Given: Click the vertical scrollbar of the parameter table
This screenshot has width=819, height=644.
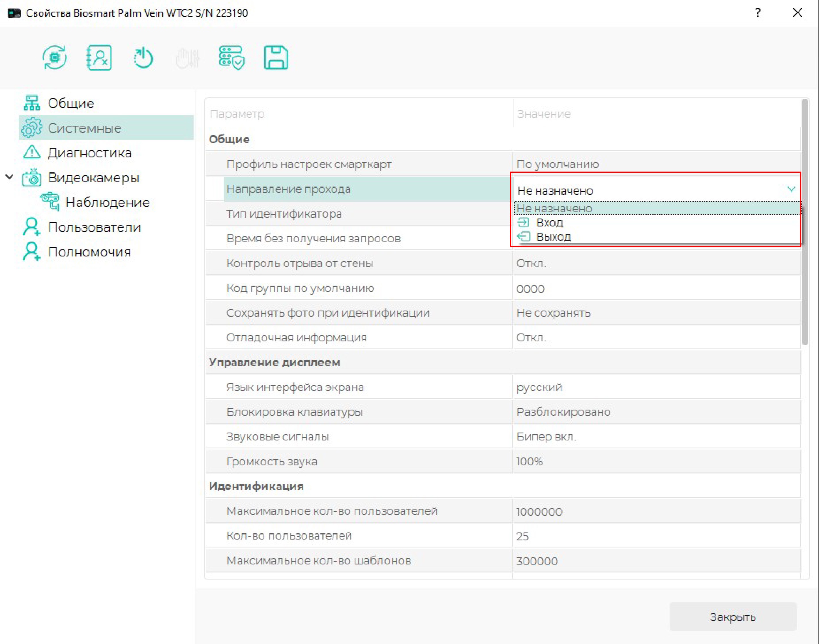Looking at the screenshot, I should pyautogui.click(x=805, y=222).
